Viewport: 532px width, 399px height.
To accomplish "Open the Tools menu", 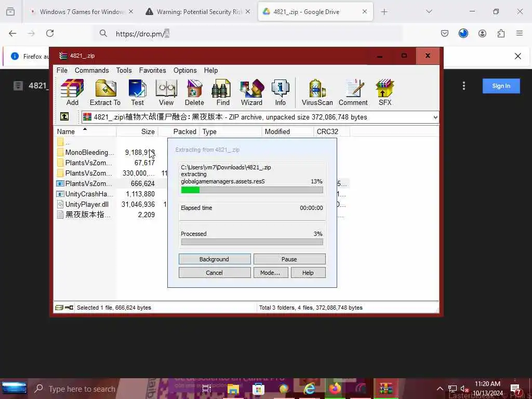I will tap(124, 70).
